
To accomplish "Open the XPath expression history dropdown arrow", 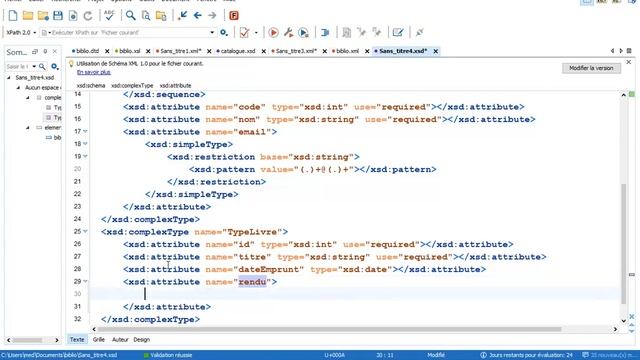I will (212, 32).
